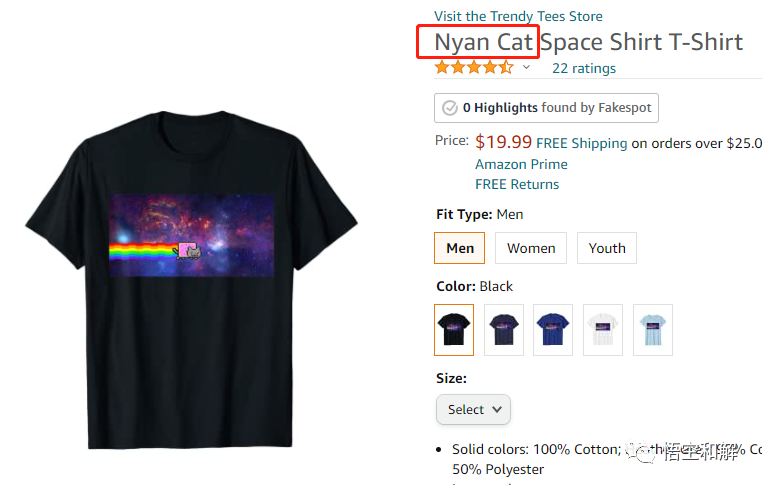Select the Men fit type
The height and width of the screenshot is (485, 762).
459,248
